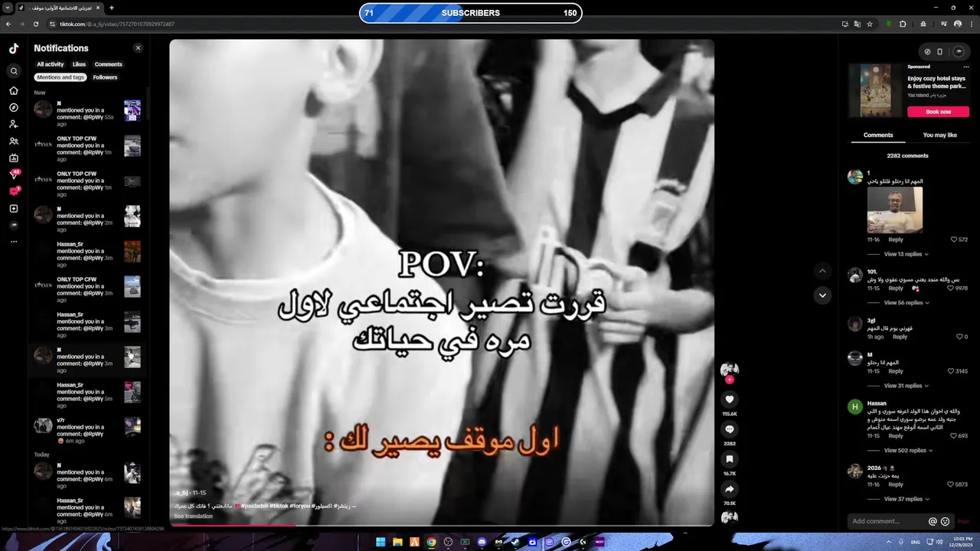The image size is (980, 551).
Task: Expand View 37 replies
Action: [906, 499]
